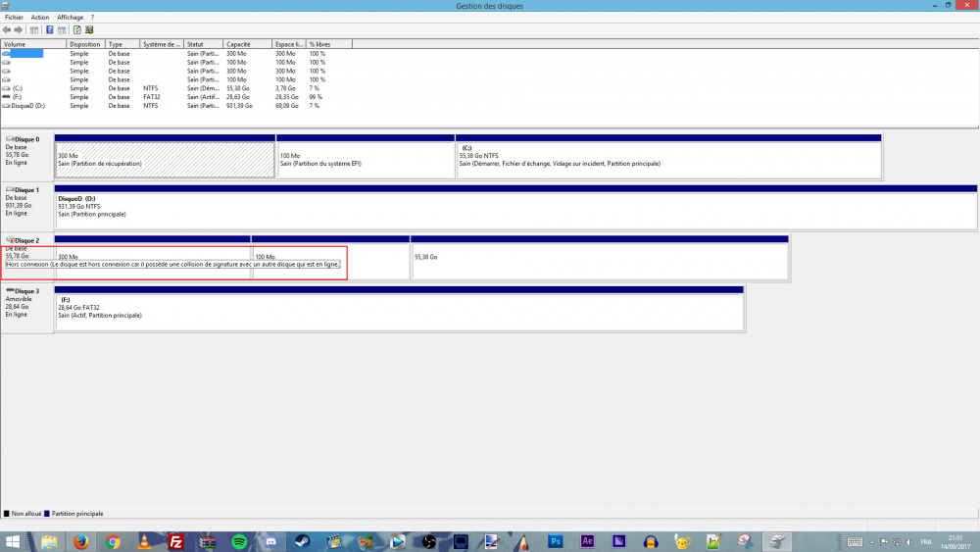Select the Disque 0 disk label
This screenshot has width=980, height=552.
(x=26, y=156)
